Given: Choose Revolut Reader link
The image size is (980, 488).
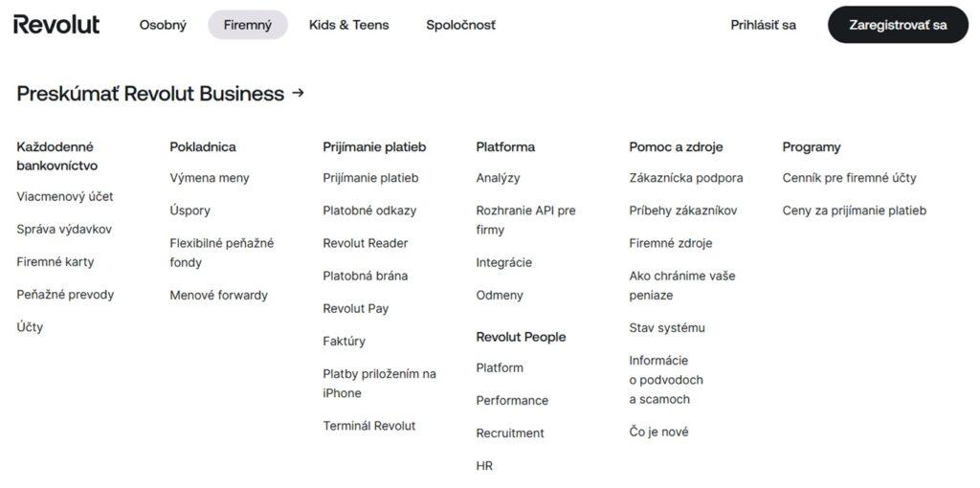Looking at the screenshot, I should (365, 243).
